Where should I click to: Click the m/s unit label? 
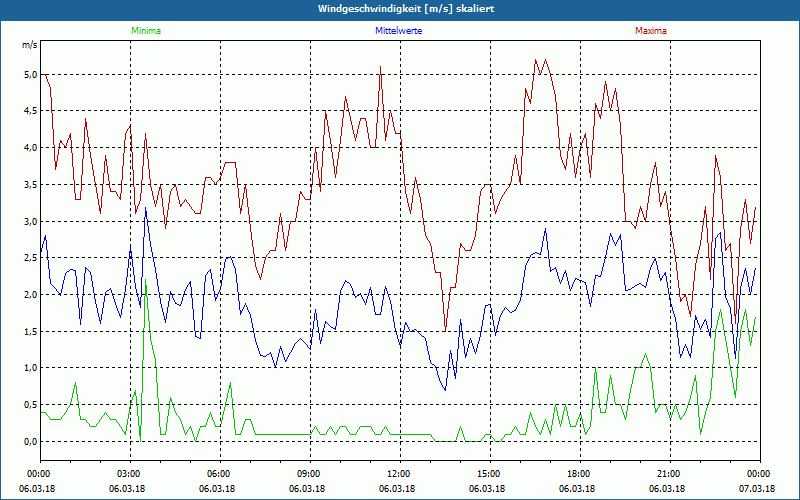(29, 45)
